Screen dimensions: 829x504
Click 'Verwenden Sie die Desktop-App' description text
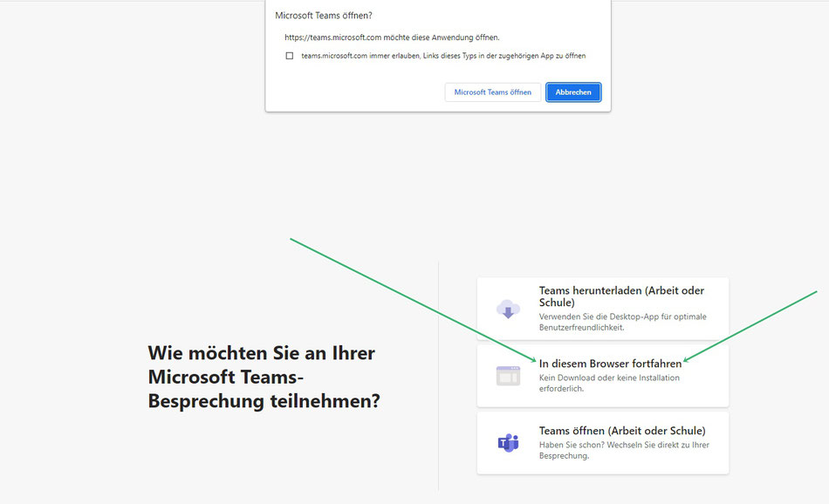622,322
